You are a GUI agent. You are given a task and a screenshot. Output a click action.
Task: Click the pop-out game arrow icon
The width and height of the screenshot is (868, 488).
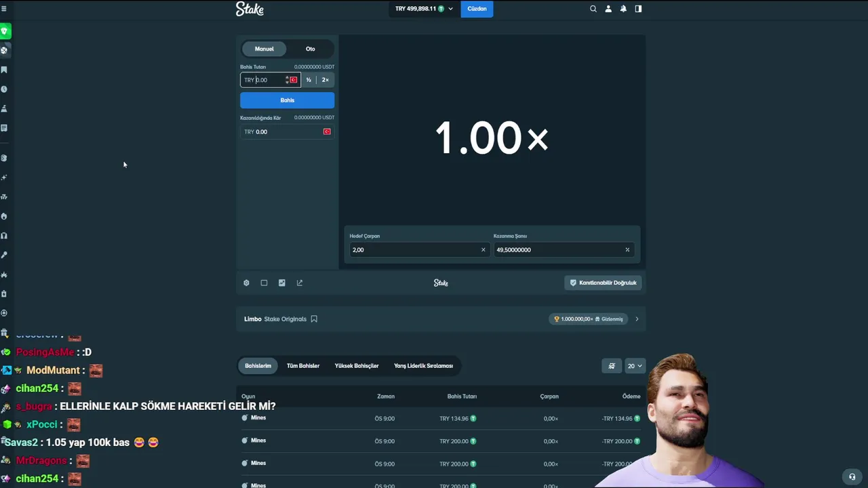300,283
